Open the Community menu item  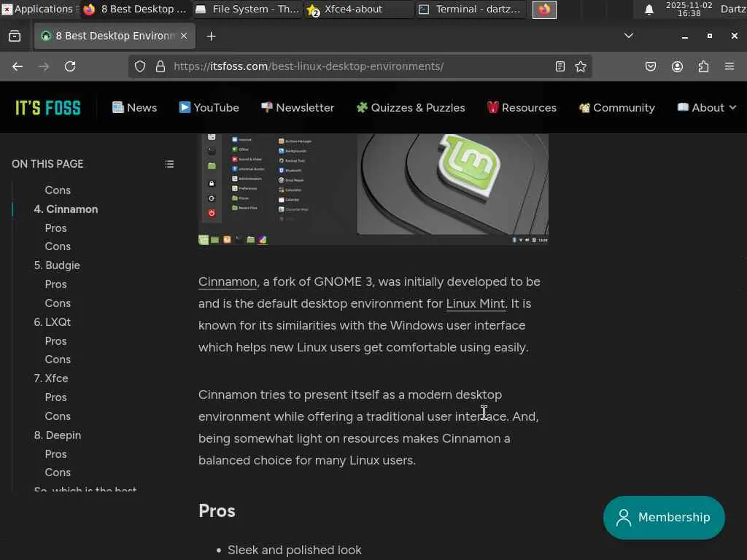tap(617, 108)
